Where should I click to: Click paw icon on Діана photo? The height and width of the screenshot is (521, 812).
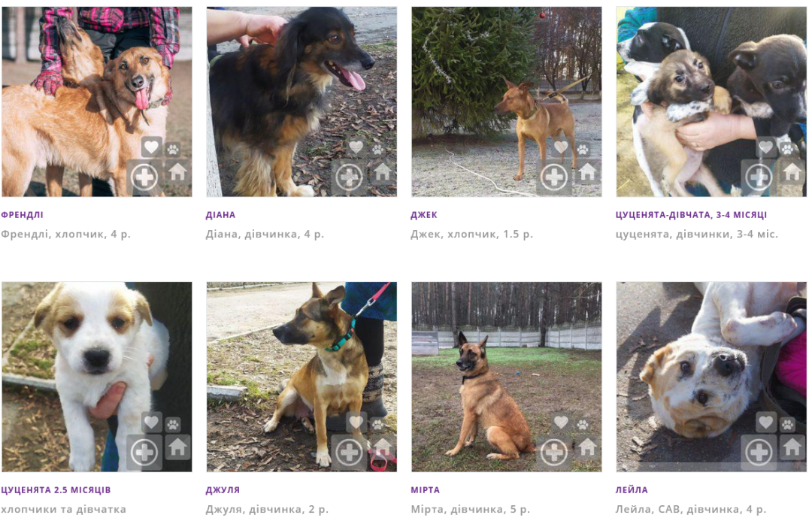(x=377, y=149)
